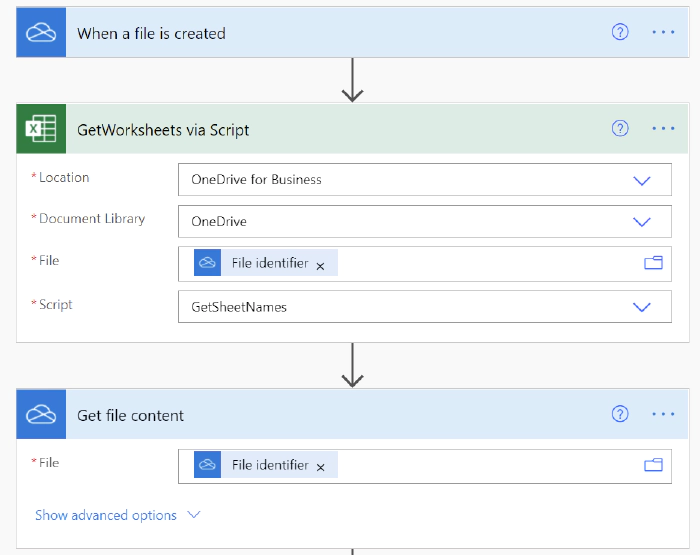Expand the Document Library dropdown
The image size is (700, 555).
point(642,222)
